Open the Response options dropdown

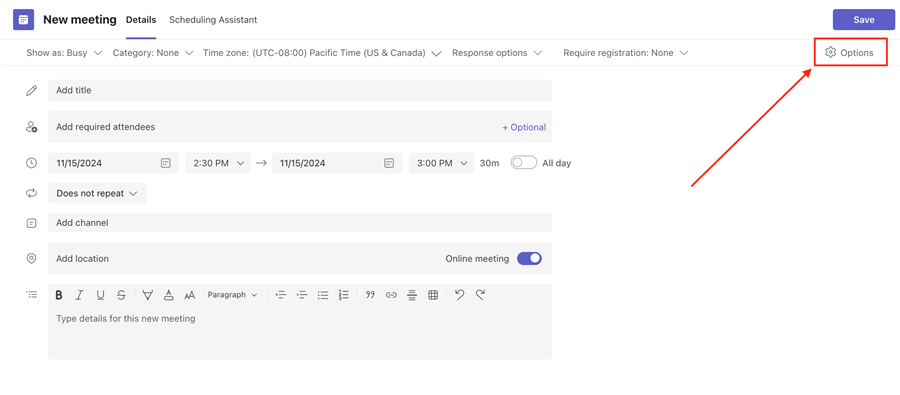(496, 53)
